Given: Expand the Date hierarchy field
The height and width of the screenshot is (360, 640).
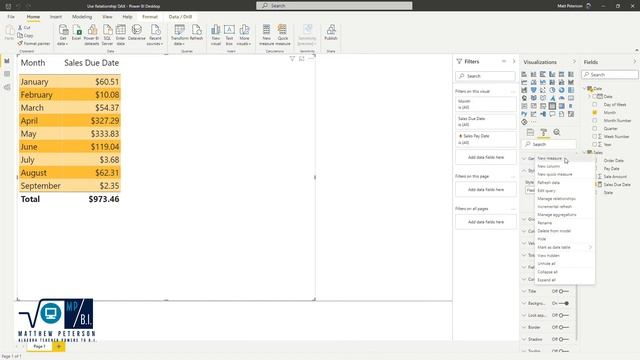Looking at the screenshot, I should tap(589, 96).
